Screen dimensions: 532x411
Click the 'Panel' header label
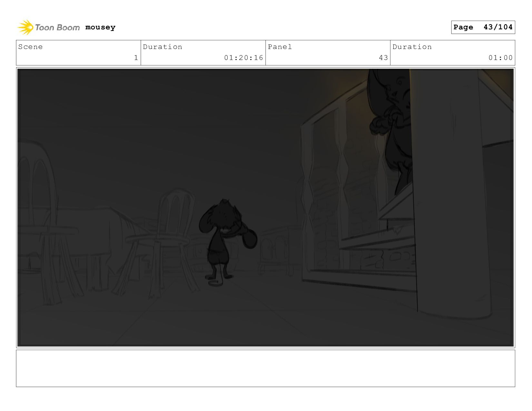280,47
